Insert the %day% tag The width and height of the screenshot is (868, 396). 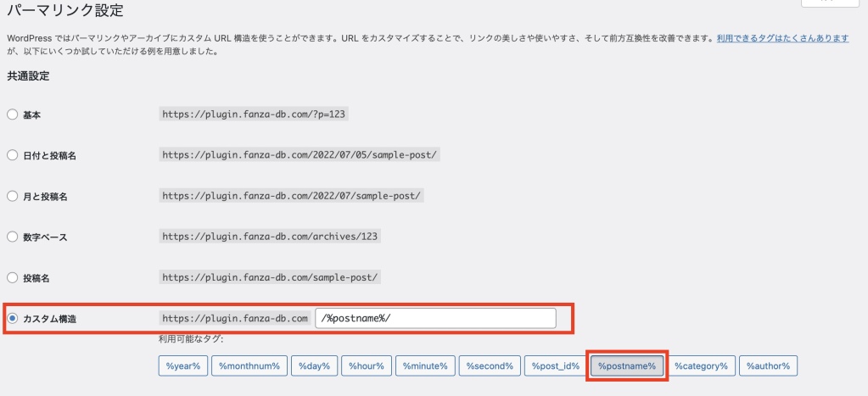[x=315, y=365]
